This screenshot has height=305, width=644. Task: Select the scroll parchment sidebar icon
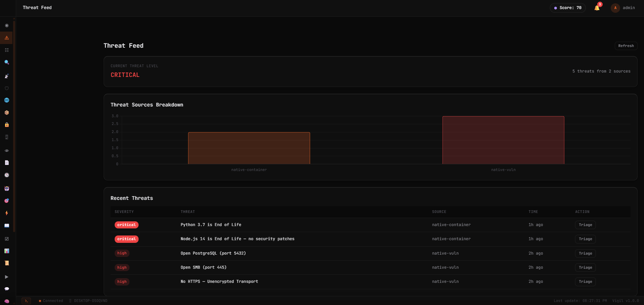[7, 263]
